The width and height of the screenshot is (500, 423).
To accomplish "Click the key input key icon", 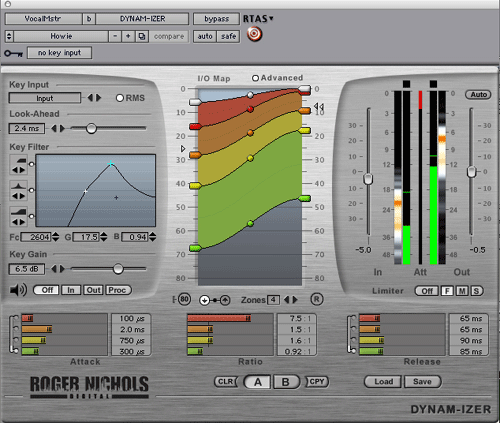I will pos(13,53).
